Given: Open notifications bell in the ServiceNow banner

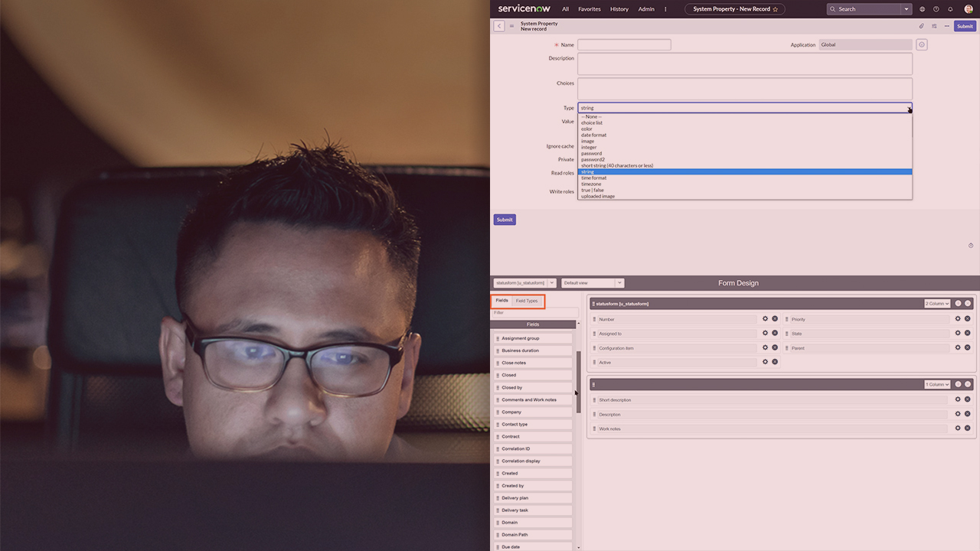Looking at the screenshot, I should (x=950, y=8).
